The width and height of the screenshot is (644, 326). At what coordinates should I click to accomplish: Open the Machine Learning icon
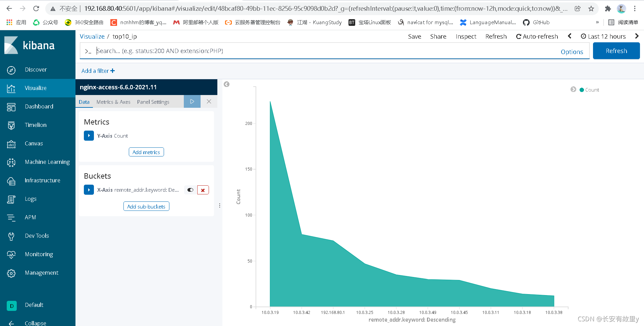11,162
